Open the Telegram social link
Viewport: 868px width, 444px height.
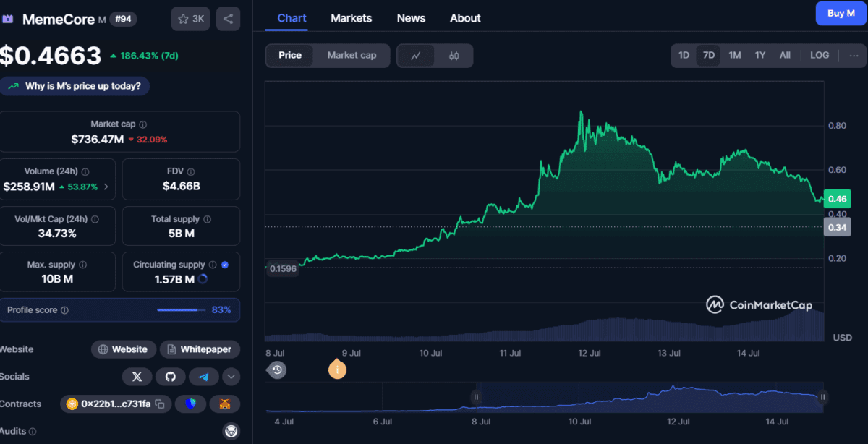point(203,377)
